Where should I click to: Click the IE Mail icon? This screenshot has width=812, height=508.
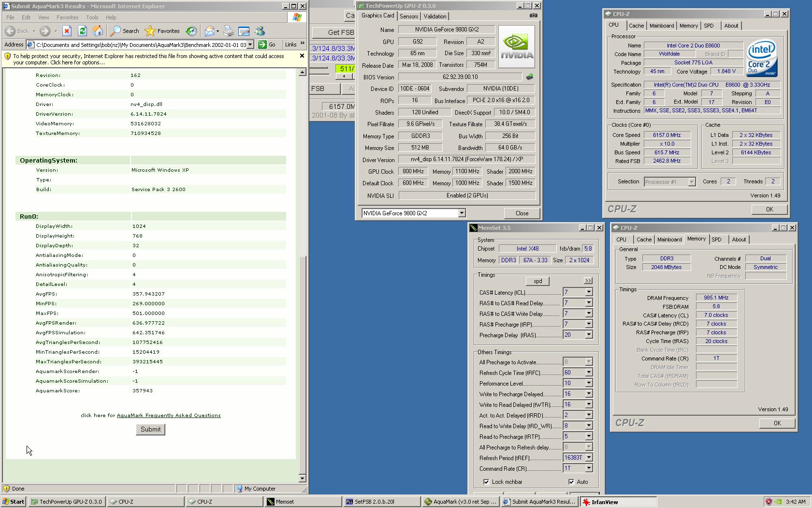[x=209, y=31]
